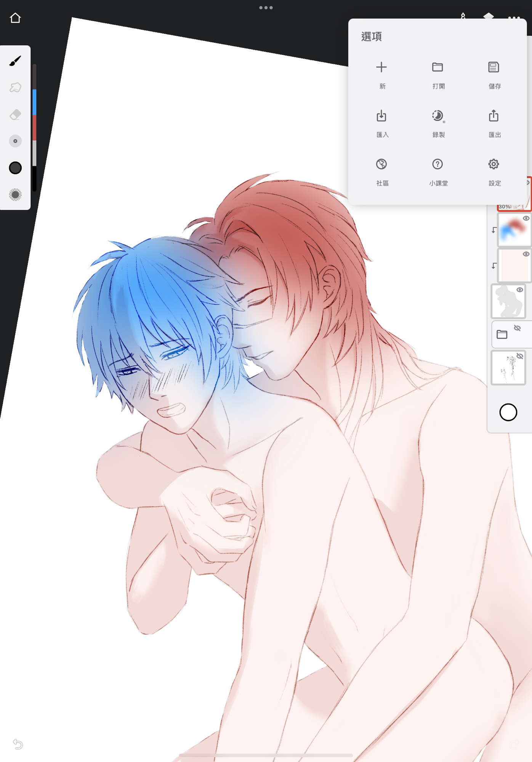Expand the layer group folder
Screen dimensions: 532x762
502,335
